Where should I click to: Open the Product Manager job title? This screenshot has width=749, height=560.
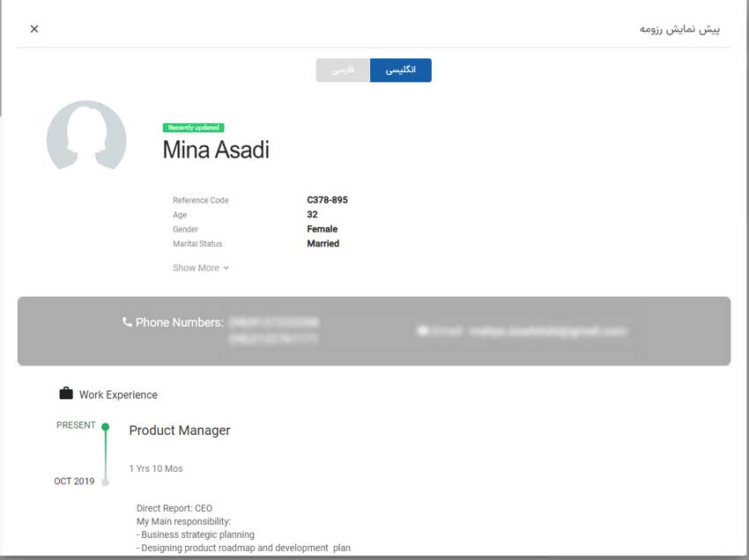pyautogui.click(x=180, y=431)
